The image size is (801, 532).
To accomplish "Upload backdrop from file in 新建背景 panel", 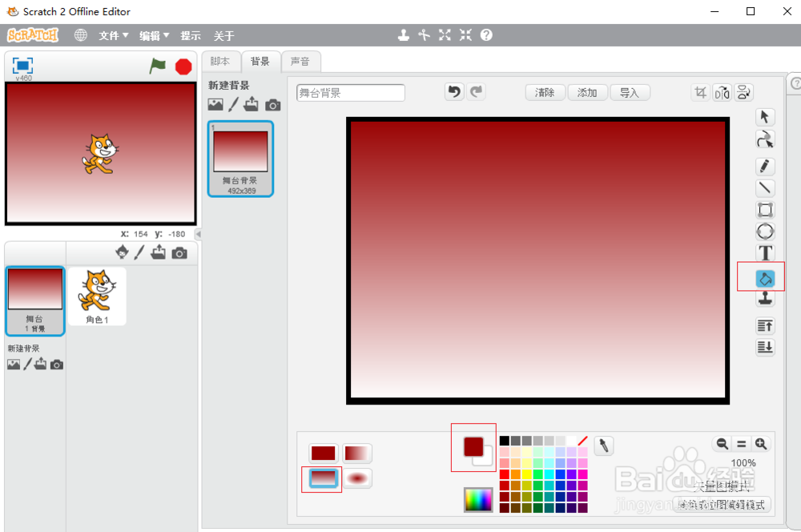I will [x=251, y=104].
